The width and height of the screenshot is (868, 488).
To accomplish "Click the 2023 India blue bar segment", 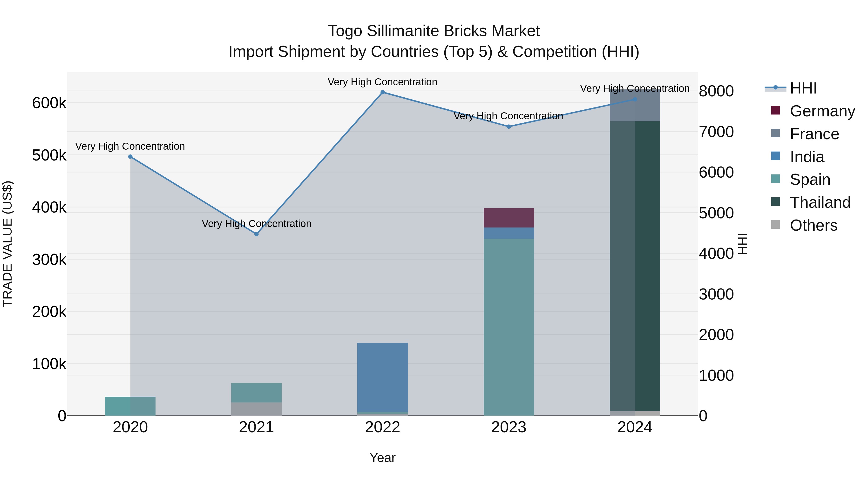I will pyautogui.click(x=509, y=233).
